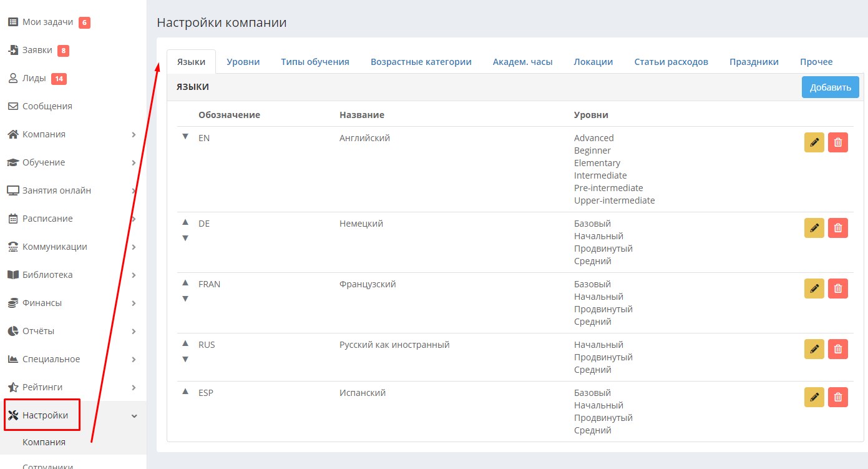Click the Библиотека book icon
The image size is (868, 469).
12,275
